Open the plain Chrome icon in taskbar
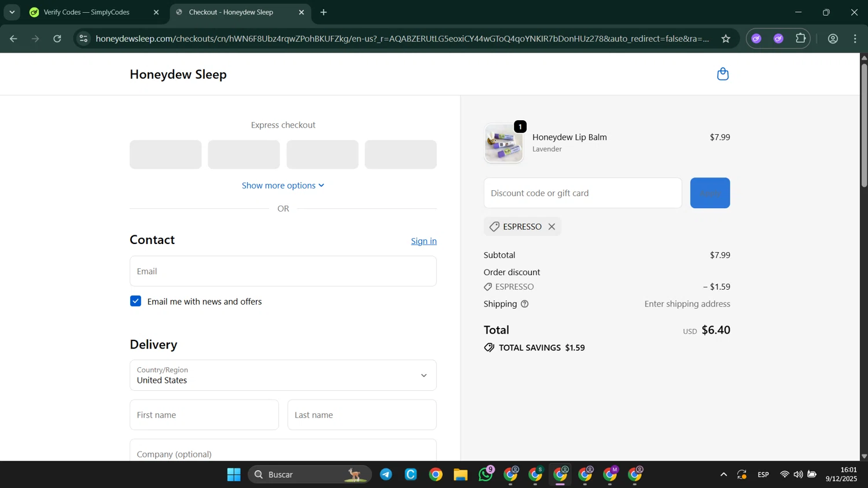The image size is (868, 488). click(x=436, y=475)
